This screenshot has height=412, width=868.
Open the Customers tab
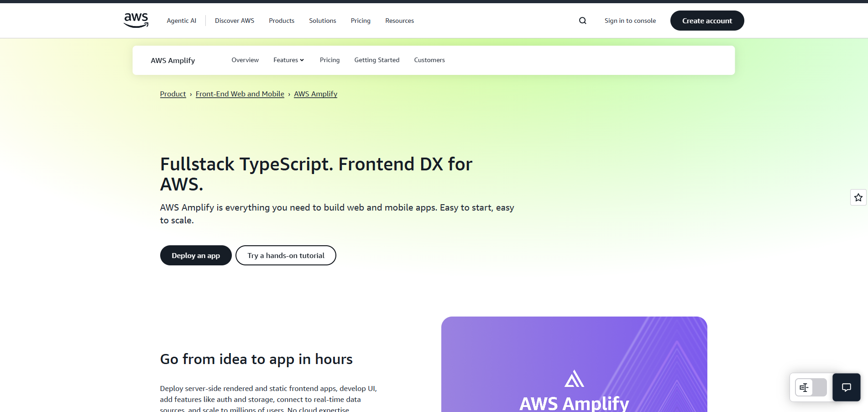point(429,60)
